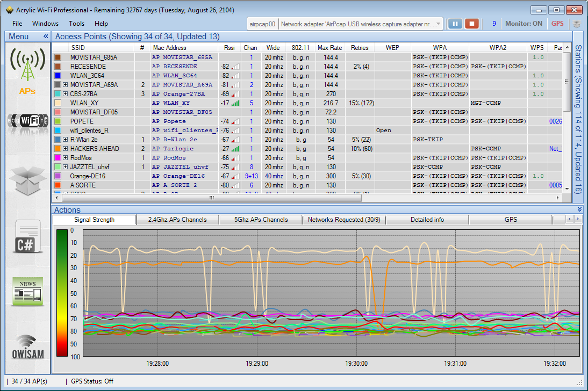Switch to the 2.4Ghz APs Channels tab
The height and width of the screenshot is (391, 588).
click(x=177, y=220)
